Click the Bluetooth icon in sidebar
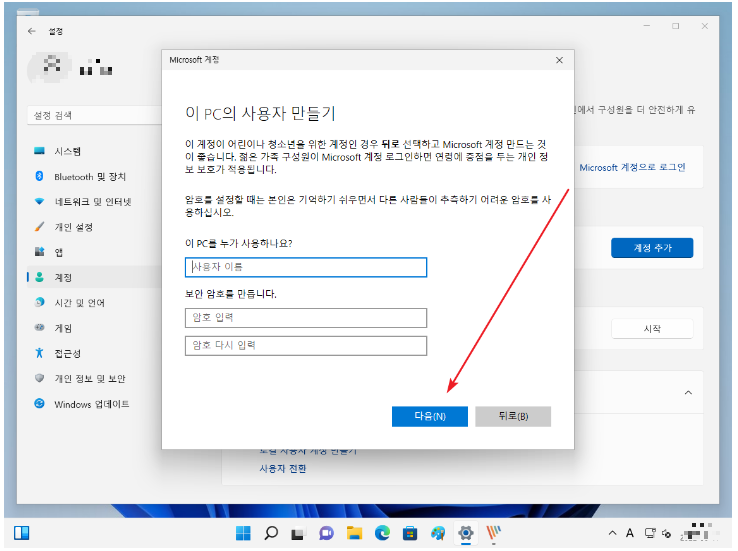Screen dimensions: 738x551 click(x=40, y=176)
